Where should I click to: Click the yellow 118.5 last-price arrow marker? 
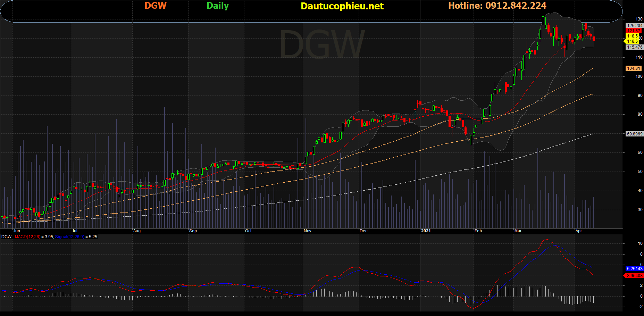coord(632,41)
